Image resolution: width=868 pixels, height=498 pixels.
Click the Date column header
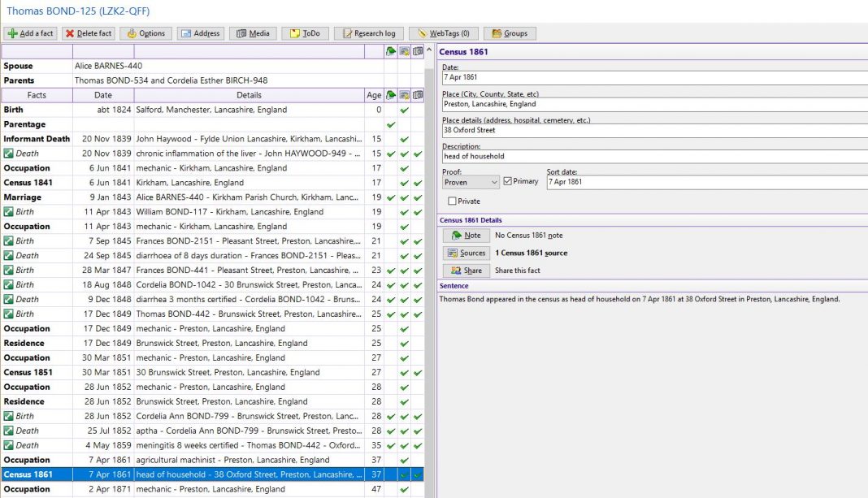coord(103,95)
